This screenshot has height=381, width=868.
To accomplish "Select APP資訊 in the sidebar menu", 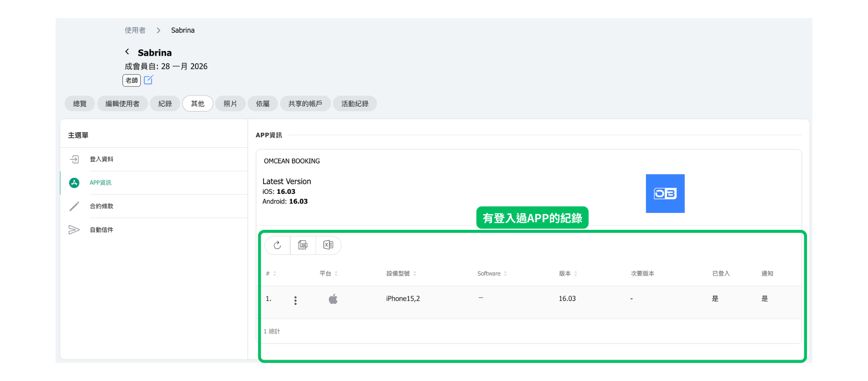I will point(100,183).
